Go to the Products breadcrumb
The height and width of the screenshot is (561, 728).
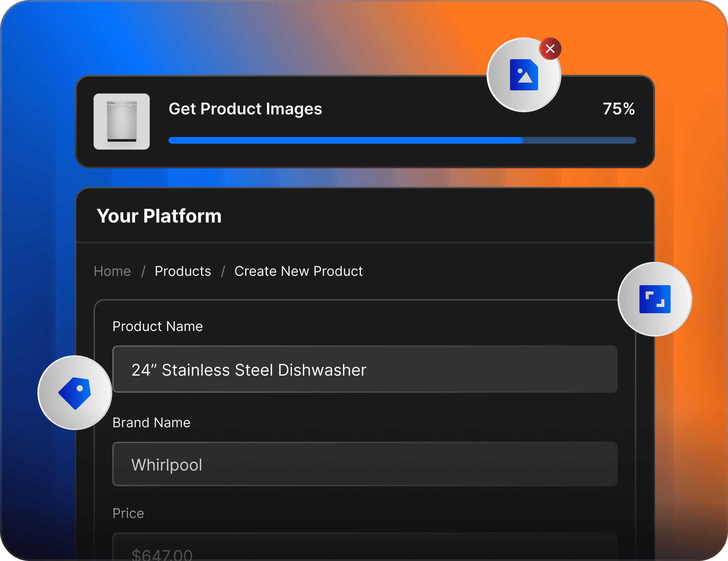point(183,271)
